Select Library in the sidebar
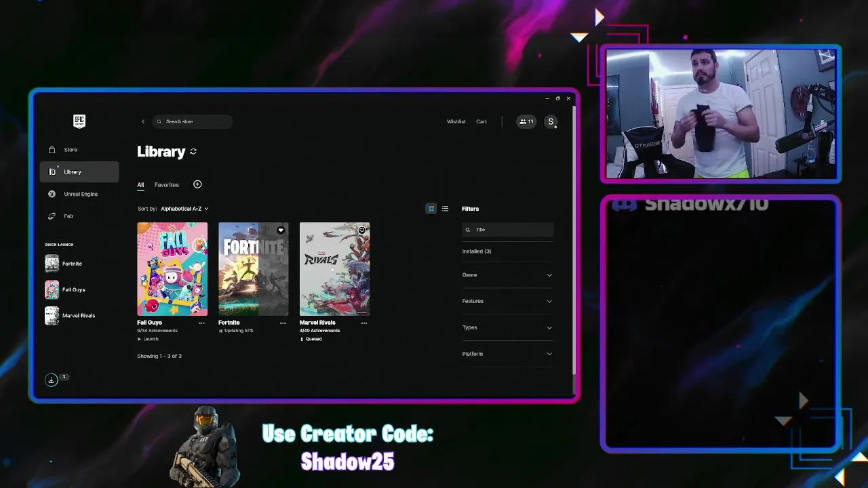The width and height of the screenshot is (868, 488). click(x=79, y=171)
